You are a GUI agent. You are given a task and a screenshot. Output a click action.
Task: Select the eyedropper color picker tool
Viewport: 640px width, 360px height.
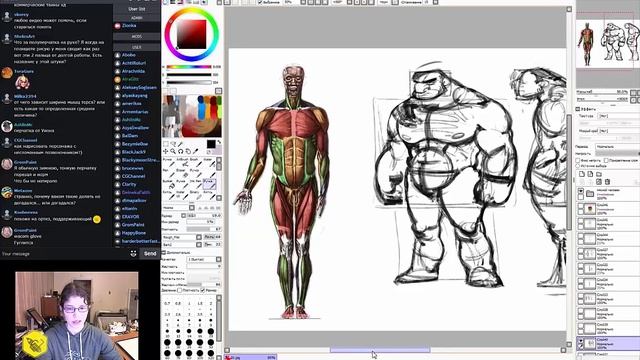(x=196, y=151)
